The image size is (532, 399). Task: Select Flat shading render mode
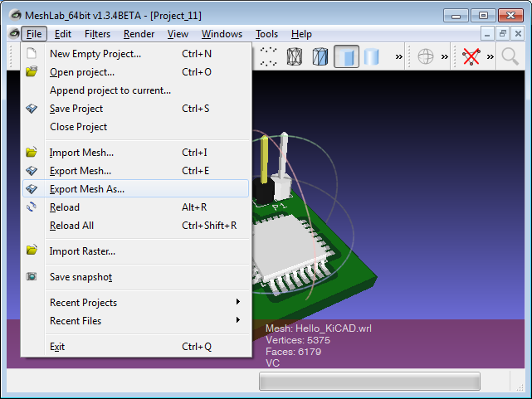[x=346, y=56]
